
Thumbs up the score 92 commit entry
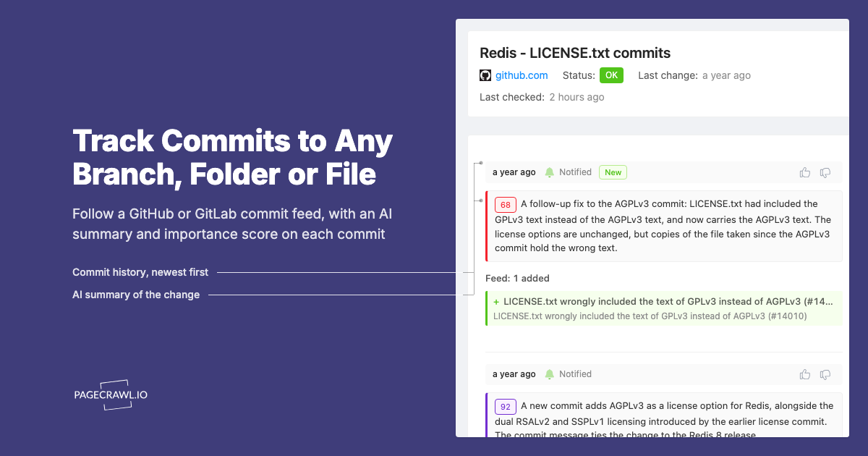(x=805, y=374)
